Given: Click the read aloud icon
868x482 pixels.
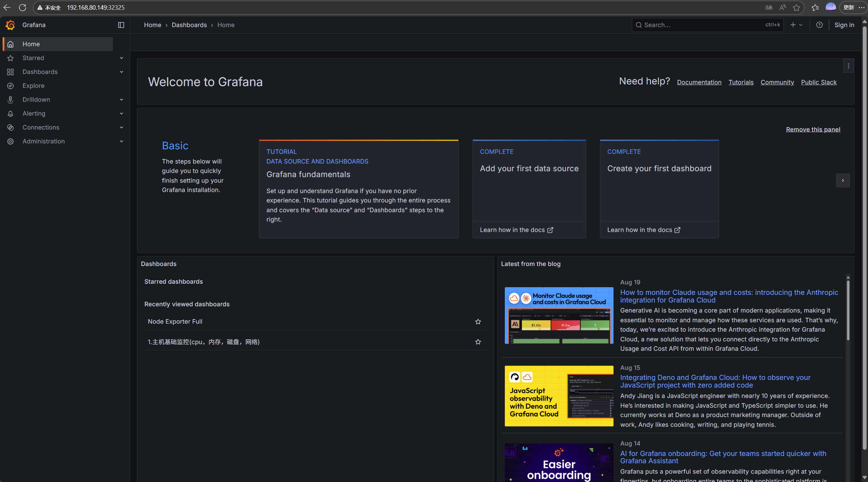Looking at the screenshot, I should [783, 7].
